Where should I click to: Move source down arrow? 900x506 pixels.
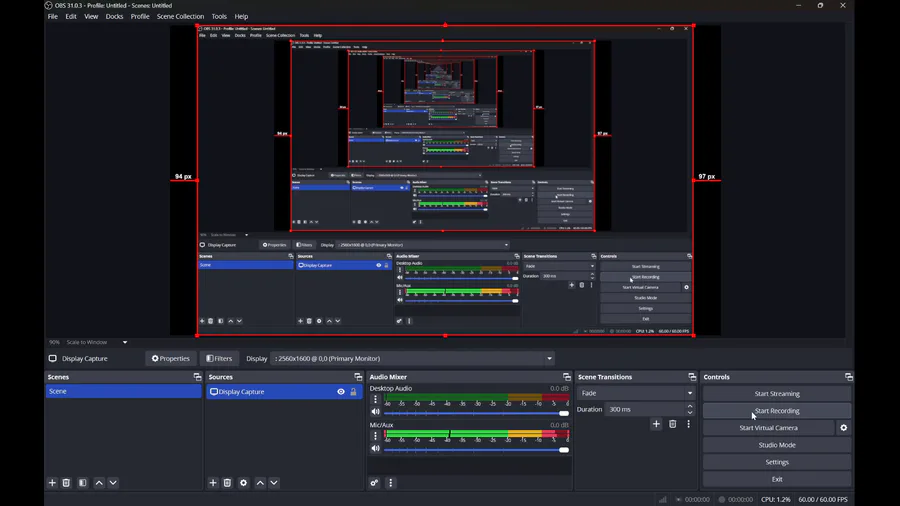(274, 483)
